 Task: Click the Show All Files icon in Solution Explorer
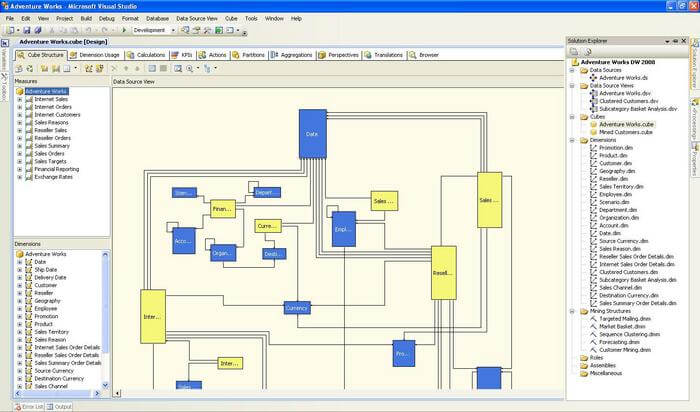pyautogui.click(x=588, y=52)
